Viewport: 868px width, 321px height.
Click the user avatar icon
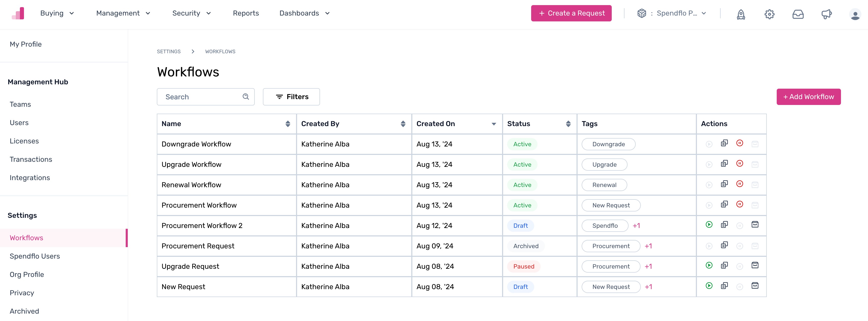(855, 15)
